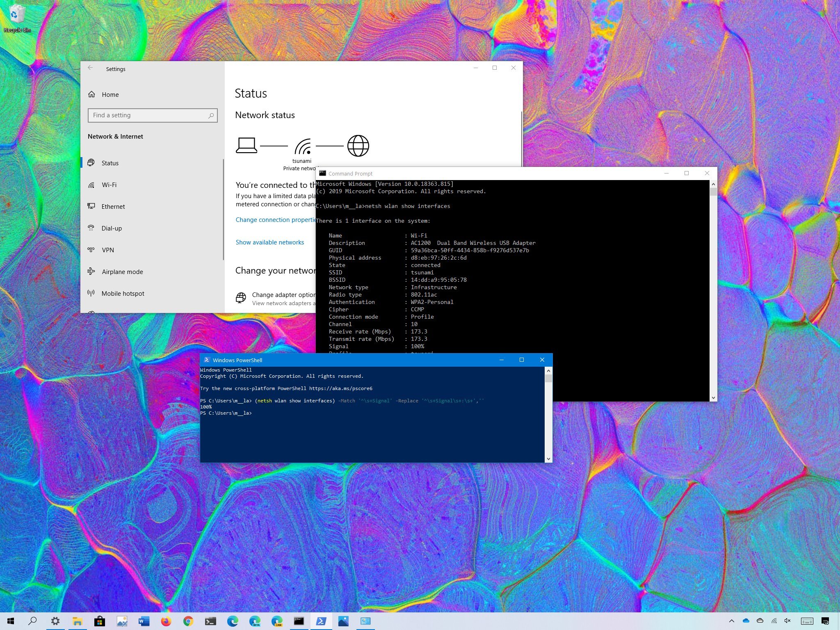
Task: Show hidden system tray icons chevron
Action: 731,621
